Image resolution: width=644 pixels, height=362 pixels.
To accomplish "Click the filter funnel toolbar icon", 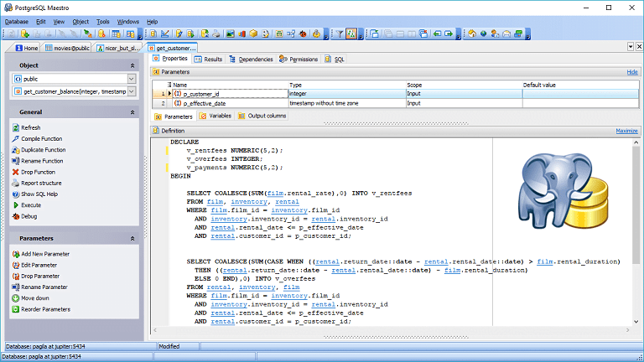I will pos(340,34).
